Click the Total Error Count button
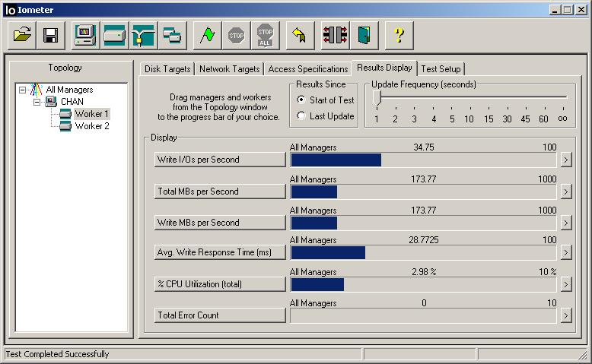This screenshot has height=364, width=592. (220, 315)
